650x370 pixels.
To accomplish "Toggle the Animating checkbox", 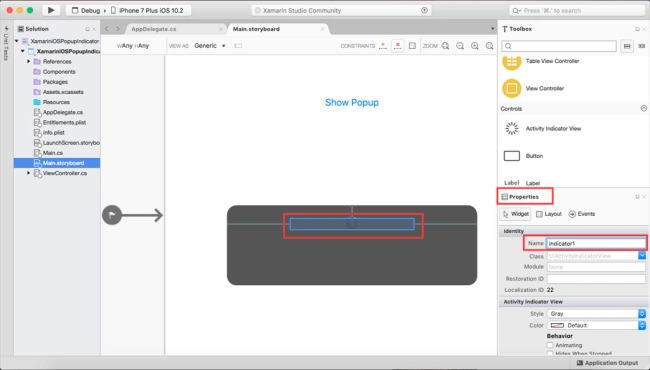I will [550, 345].
